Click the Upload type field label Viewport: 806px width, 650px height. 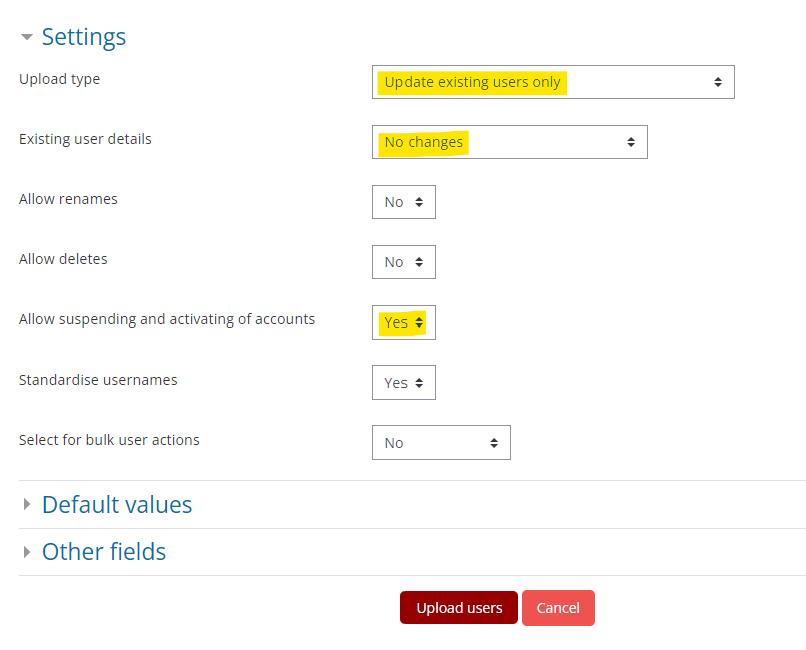pos(62,78)
